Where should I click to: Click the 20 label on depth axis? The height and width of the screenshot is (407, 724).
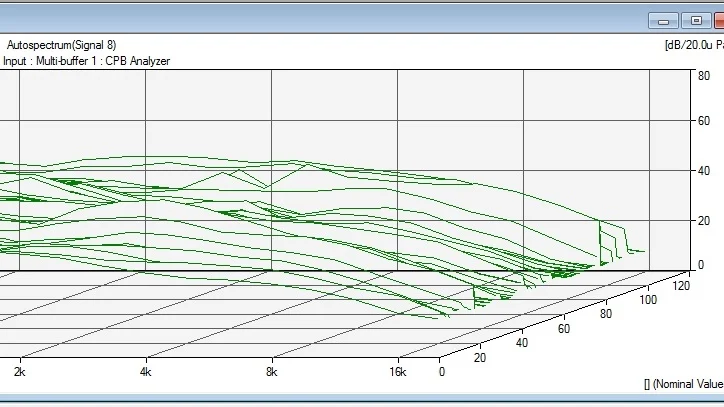click(480, 358)
